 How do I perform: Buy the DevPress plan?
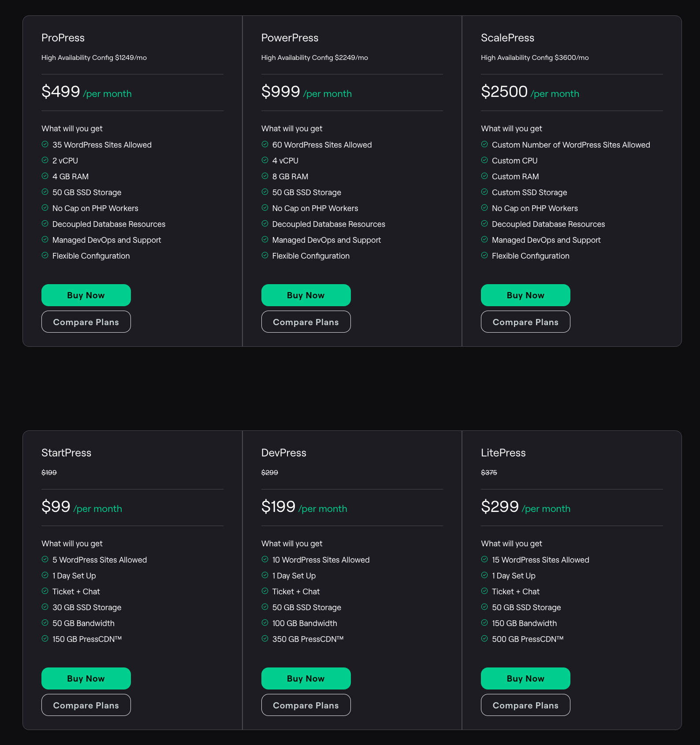pyautogui.click(x=305, y=678)
